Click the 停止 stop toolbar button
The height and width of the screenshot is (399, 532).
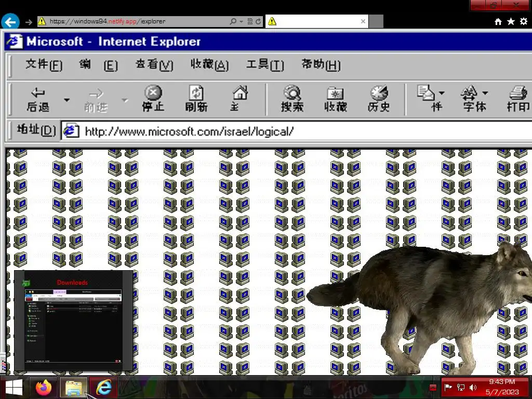[153, 99]
